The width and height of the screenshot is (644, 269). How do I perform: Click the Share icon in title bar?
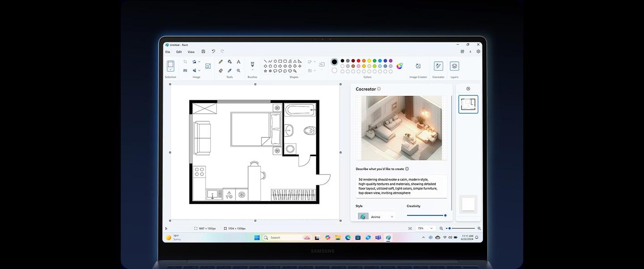[x=462, y=51]
